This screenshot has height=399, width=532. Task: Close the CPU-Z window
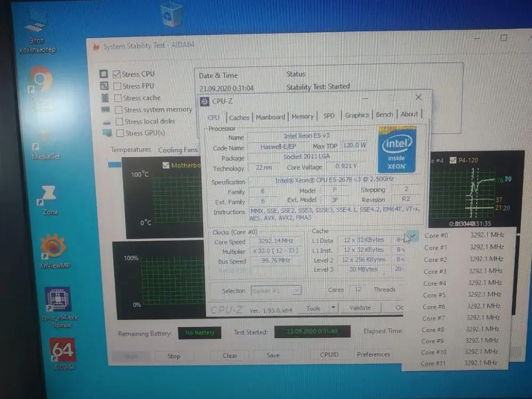click(418, 97)
